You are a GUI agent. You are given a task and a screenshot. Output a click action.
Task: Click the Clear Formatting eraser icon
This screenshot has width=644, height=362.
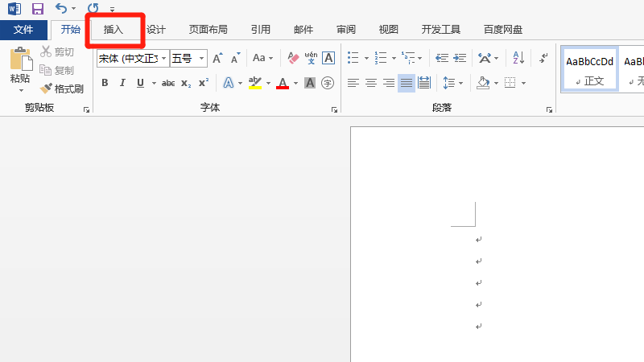pos(293,58)
